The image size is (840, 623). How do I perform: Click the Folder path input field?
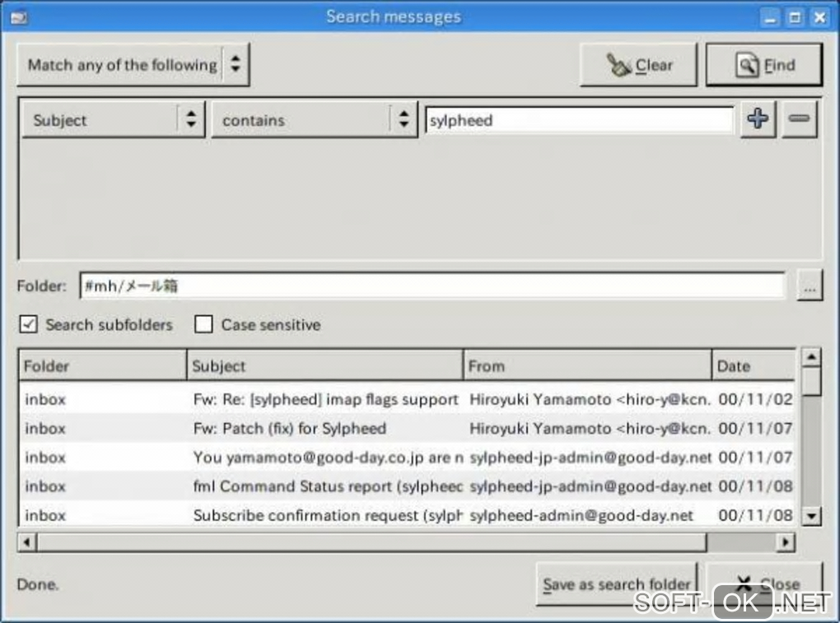(432, 286)
